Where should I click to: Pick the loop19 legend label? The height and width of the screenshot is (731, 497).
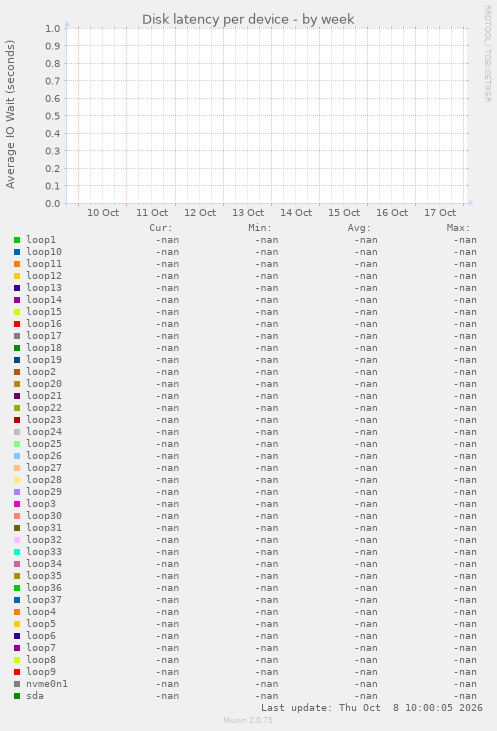(x=44, y=360)
